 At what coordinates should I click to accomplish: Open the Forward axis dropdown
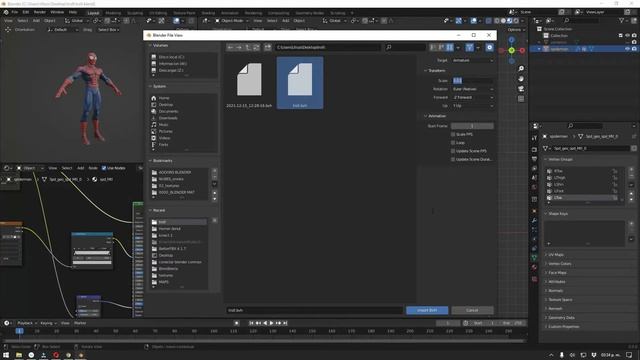473,98
